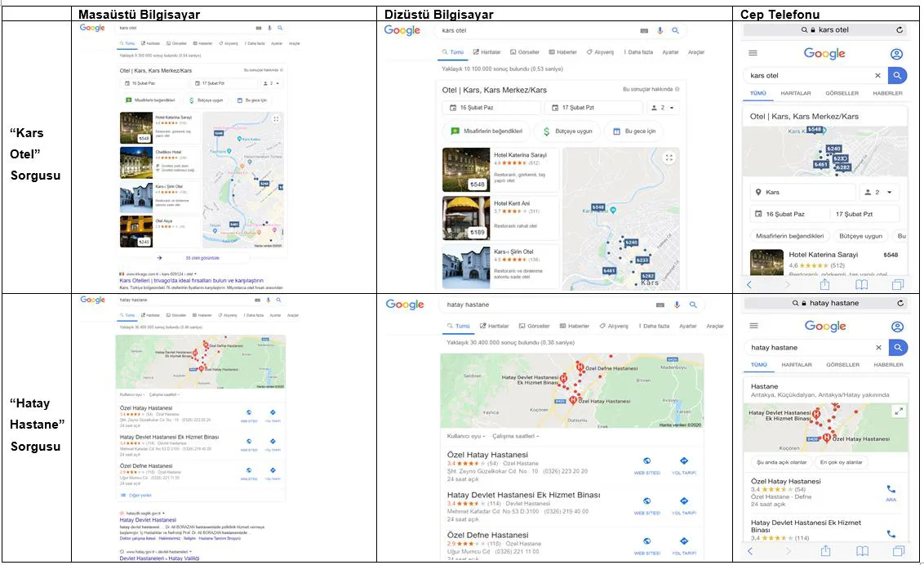Open account profile icon in phone hatay hastane screenshot
The width and height of the screenshot is (924, 565).
(x=898, y=327)
